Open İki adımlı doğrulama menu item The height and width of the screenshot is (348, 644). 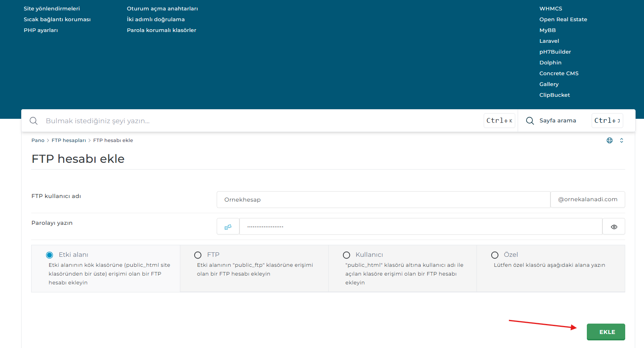(156, 20)
